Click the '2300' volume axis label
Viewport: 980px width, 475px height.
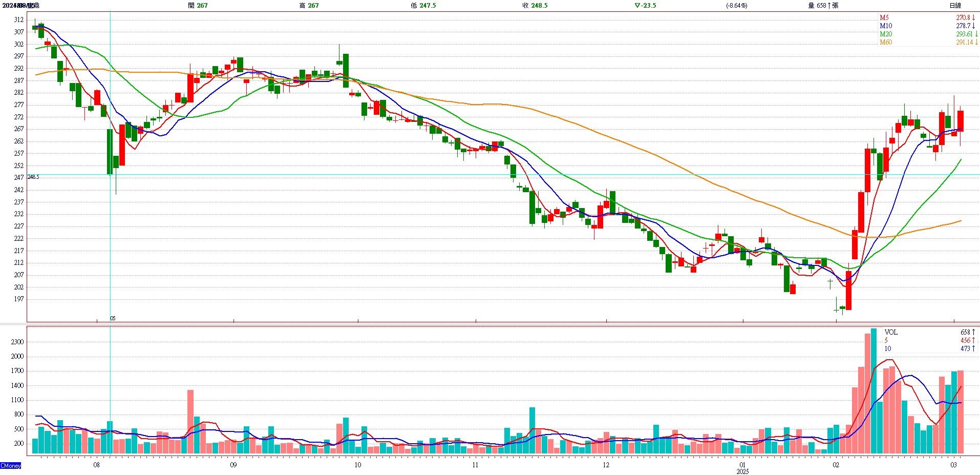tap(17, 342)
